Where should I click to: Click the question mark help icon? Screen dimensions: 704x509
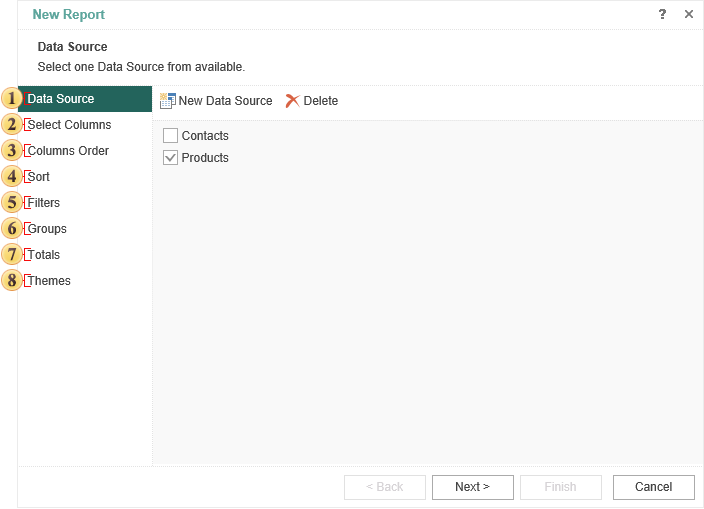[x=662, y=14]
